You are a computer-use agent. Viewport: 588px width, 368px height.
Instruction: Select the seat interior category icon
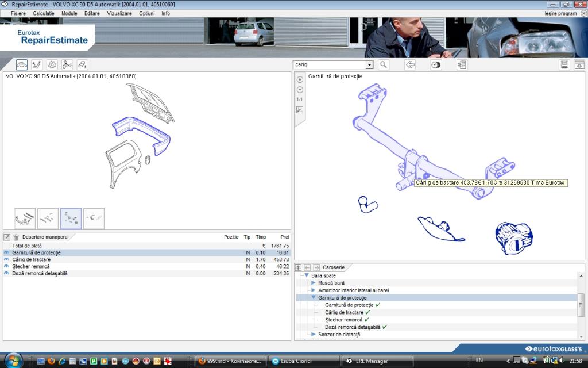point(37,64)
